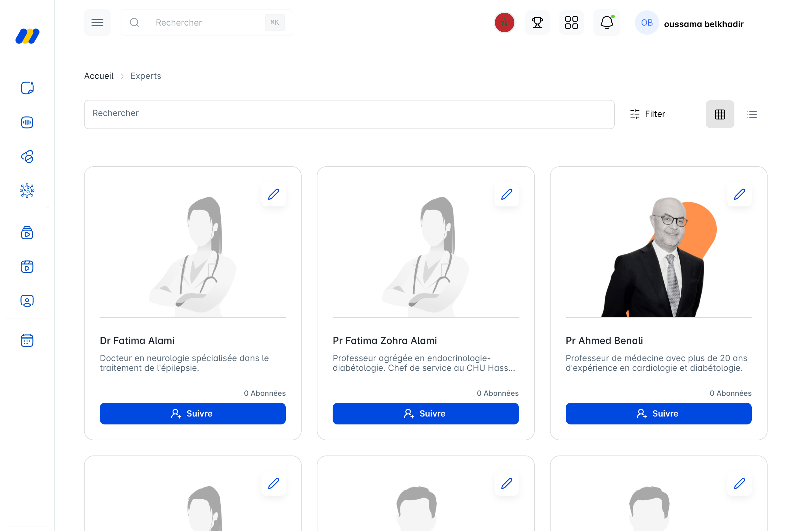Click Suivre for Pr Ahmed Benali
Image resolution: width=812 pixels, height=531 pixels.
(x=658, y=413)
